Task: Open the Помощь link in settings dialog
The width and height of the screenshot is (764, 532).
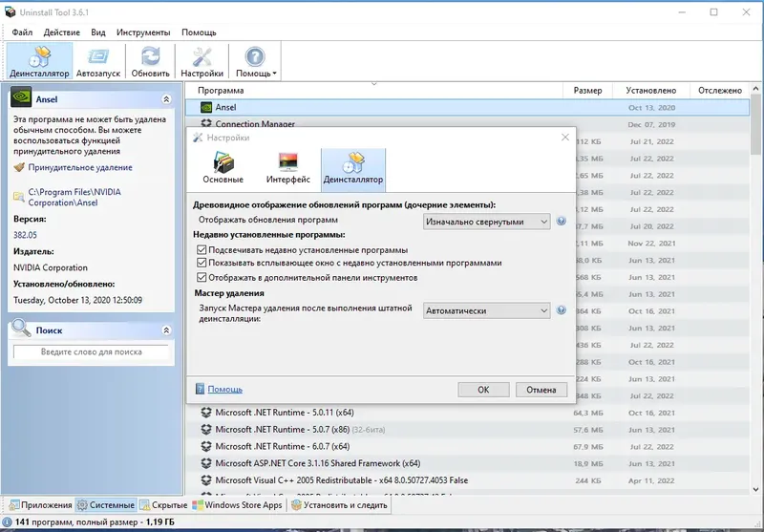Action: coord(225,390)
